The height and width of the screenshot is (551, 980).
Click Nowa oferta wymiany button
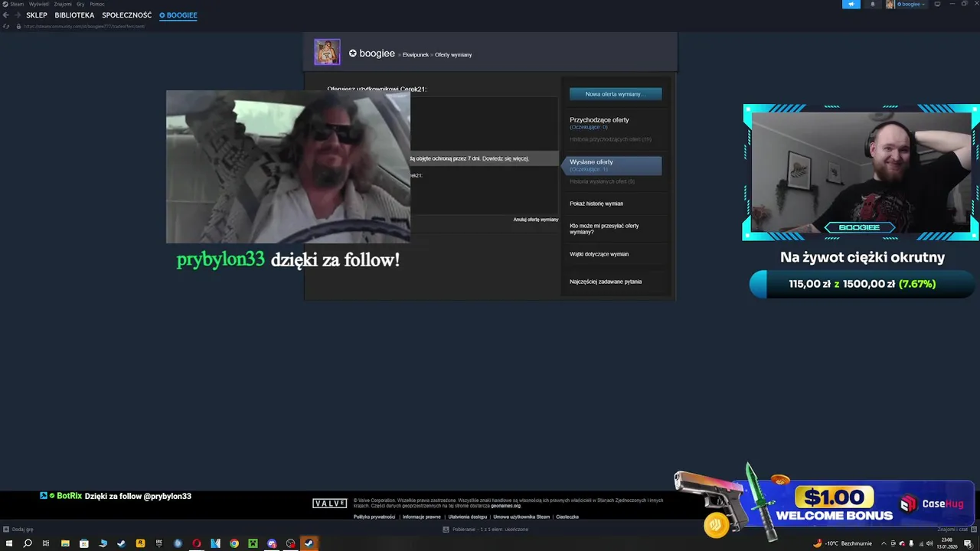click(x=616, y=93)
